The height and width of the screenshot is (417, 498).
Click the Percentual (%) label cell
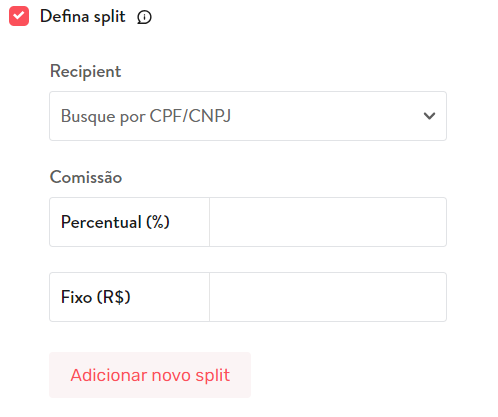pyautogui.click(x=129, y=222)
